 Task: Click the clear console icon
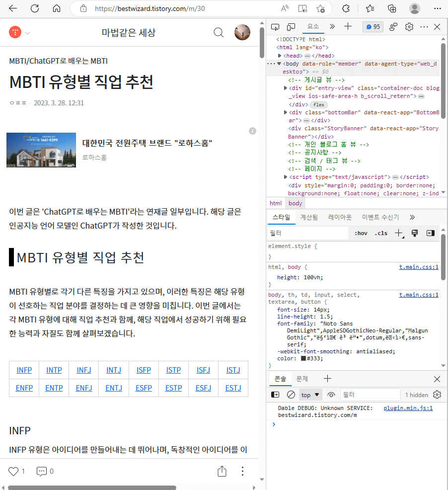point(291,394)
